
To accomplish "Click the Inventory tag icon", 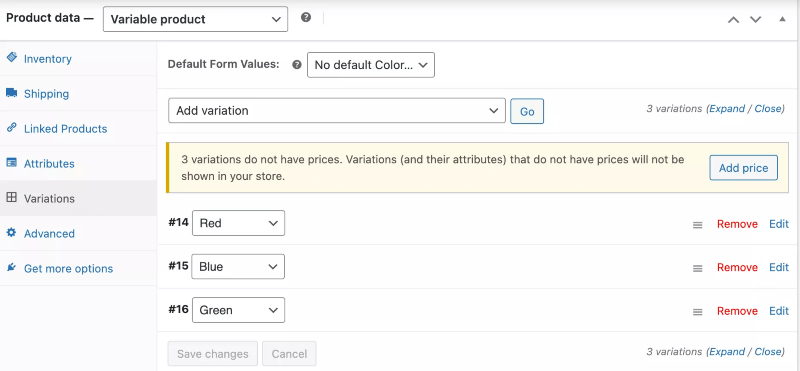I will point(11,57).
